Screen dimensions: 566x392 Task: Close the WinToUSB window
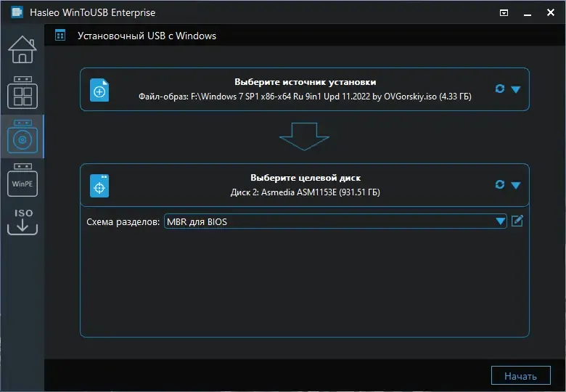coord(551,12)
